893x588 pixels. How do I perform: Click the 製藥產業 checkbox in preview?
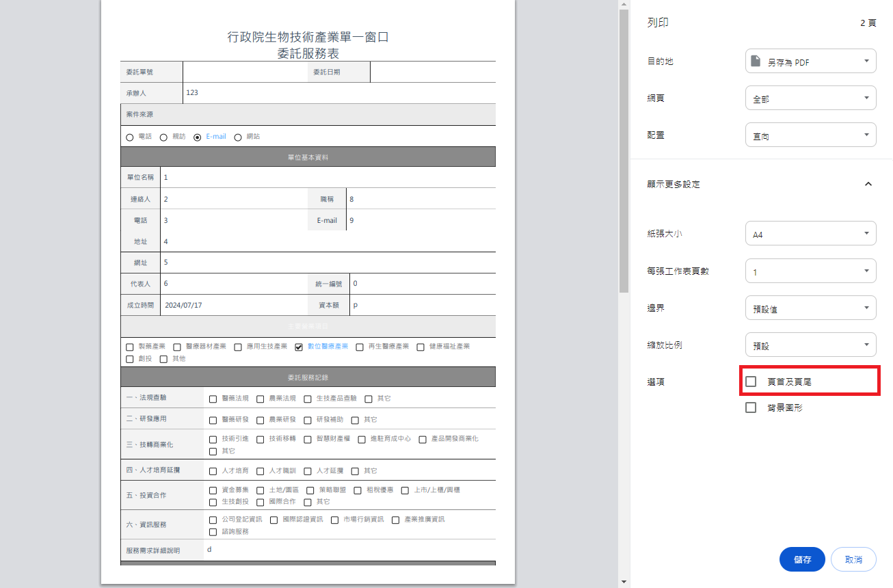pyautogui.click(x=130, y=347)
